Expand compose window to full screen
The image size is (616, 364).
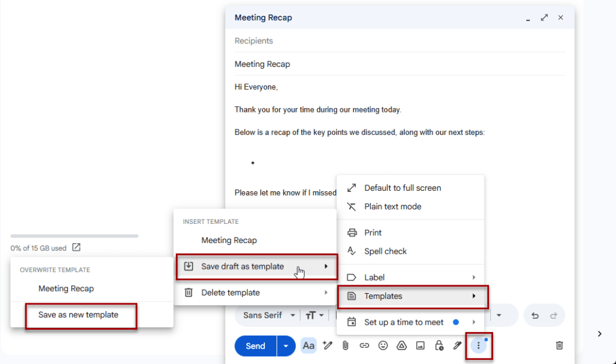tap(544, 17)
